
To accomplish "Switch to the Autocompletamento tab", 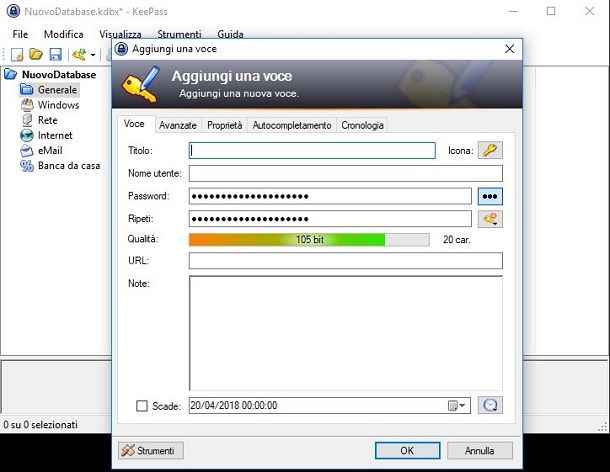I will [x=292, y=125].
